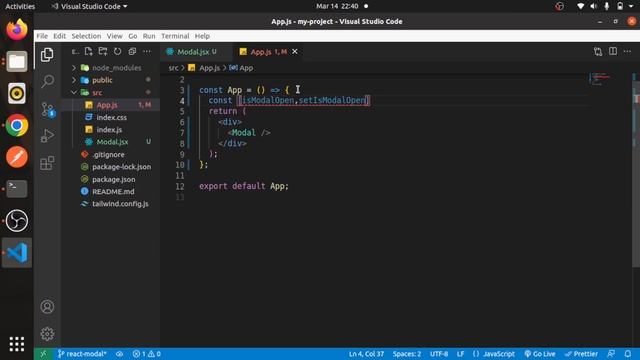
Task: Expand the public folder
Action: (74, 80)
